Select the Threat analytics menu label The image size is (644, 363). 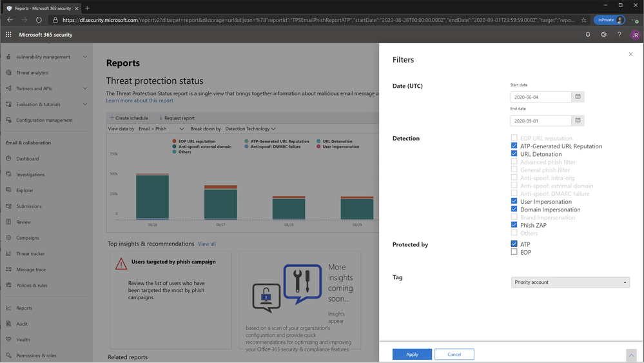(x=32, y=73)
